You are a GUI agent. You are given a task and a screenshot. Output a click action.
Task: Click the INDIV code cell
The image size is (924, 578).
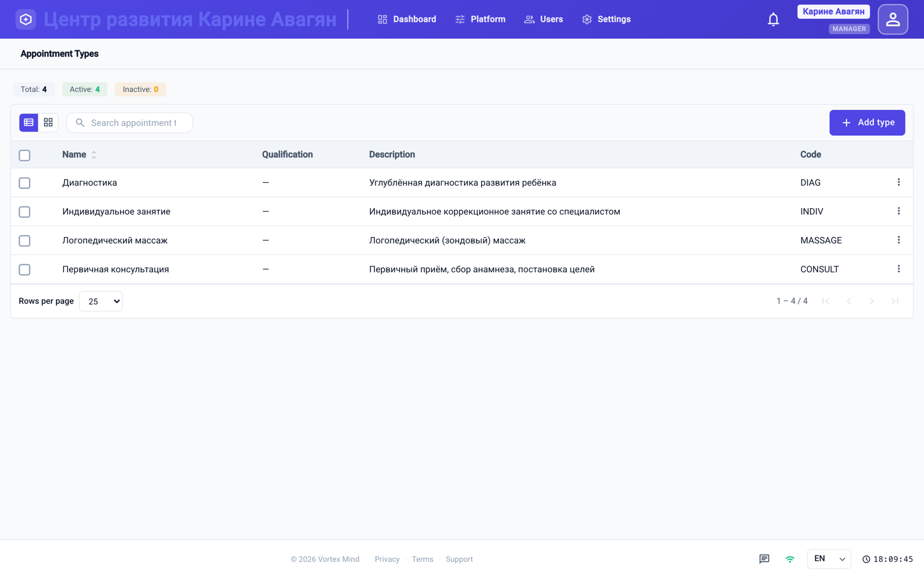click(x=811, y=212)
